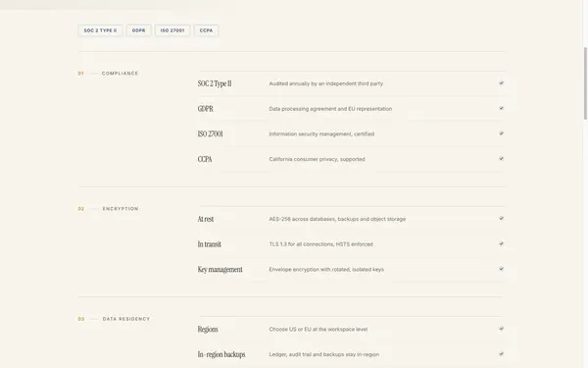Image resolution: width=588 pixels, height=368 pixels.
Task: Click the CCPA badge at top
Action: [206, 30]
